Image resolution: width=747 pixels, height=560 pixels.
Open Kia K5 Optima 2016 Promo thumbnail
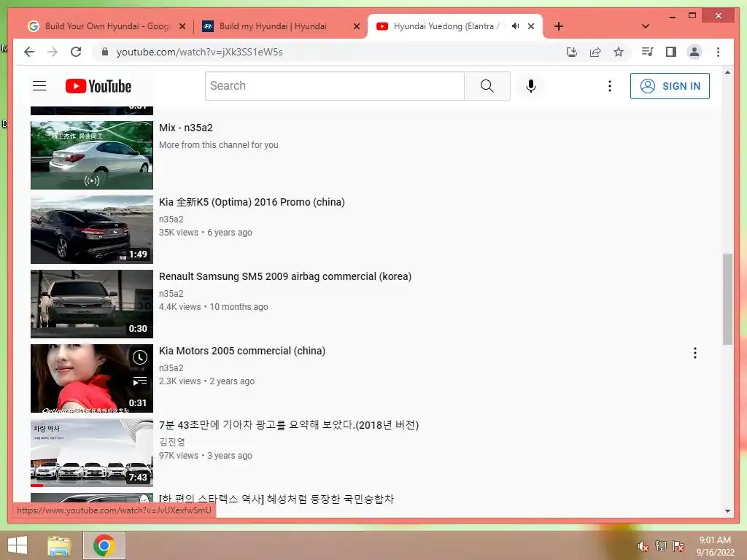pos(91,230)
